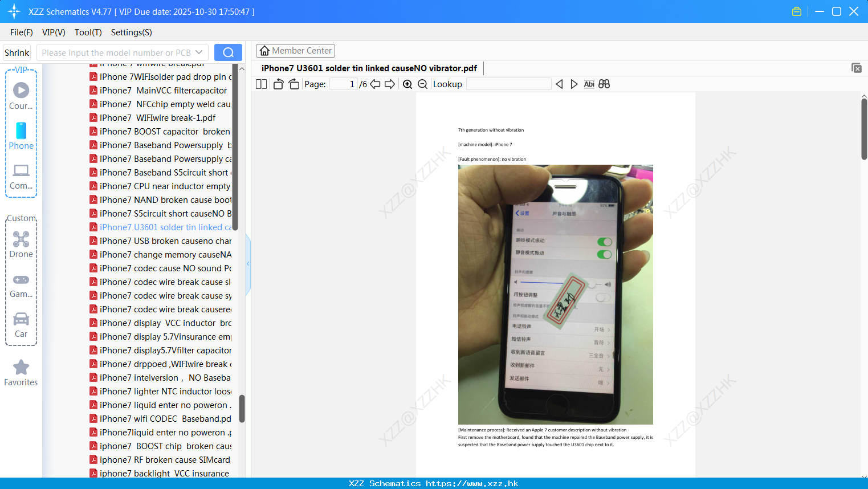
Task: Open iPhone7 liquid enter no poweron file
Action: click(x=160, y=405)
